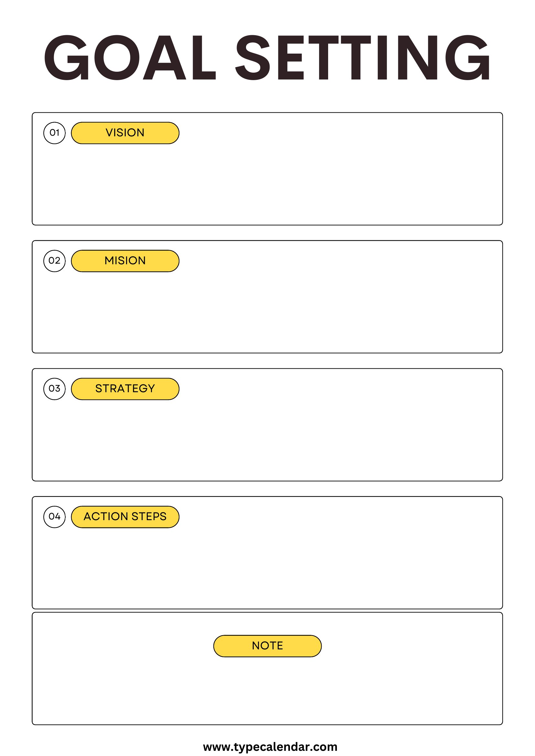Click the blank area right of the STRATEGY label
The height and width of the screenshot is (756, 535).
339,389
